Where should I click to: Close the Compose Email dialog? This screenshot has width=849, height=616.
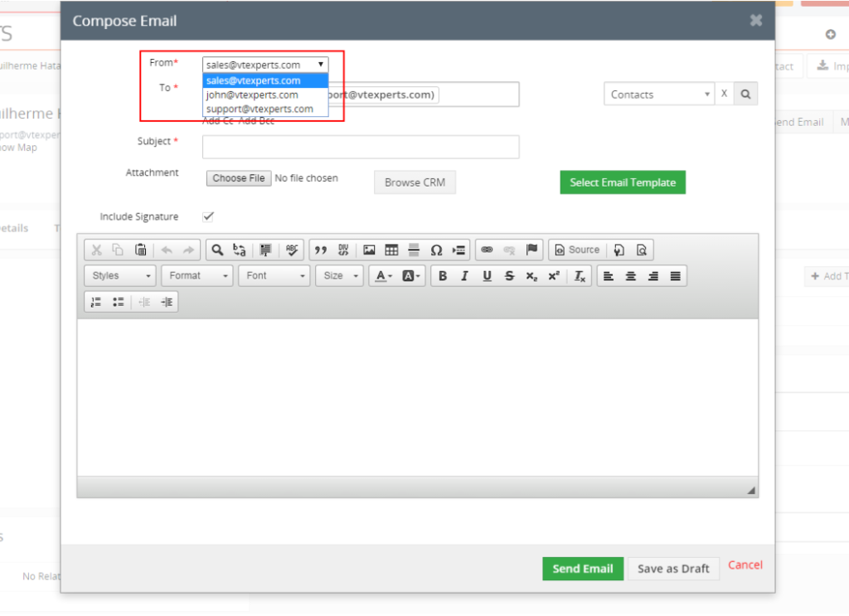pyautogui.click(x=756, y=21)
